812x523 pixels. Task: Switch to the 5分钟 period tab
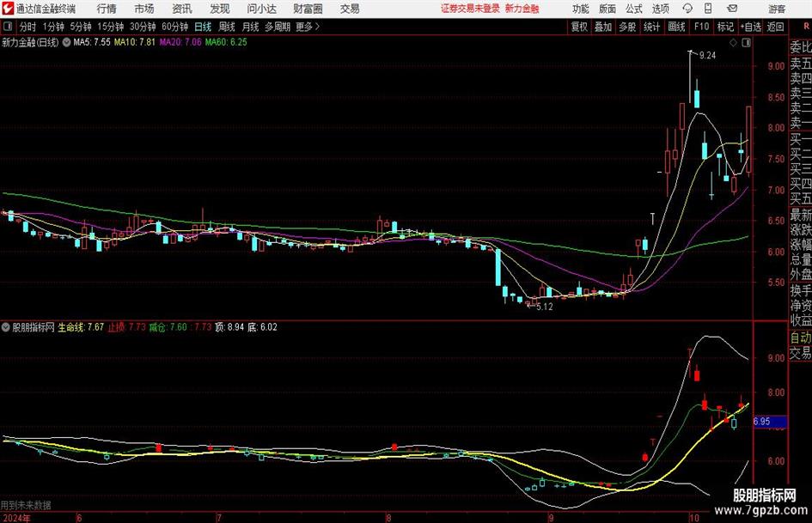(81, 27)
